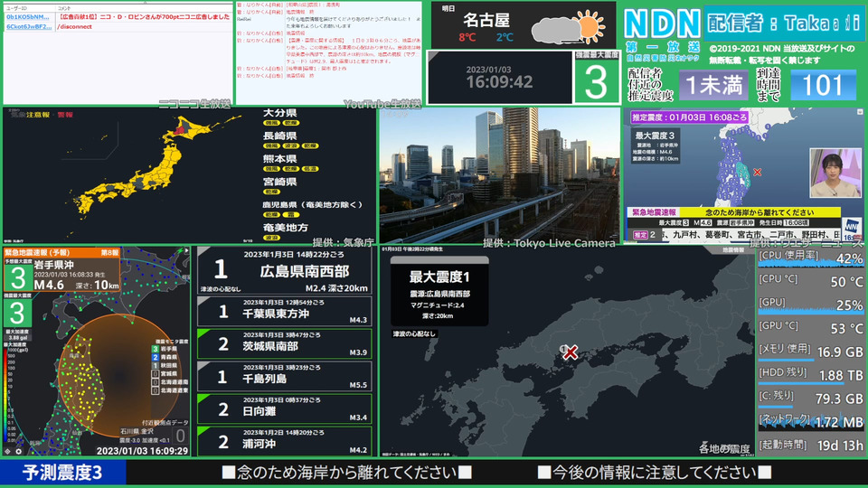Screen dimensions: 868x488
Task: Open the Tokyo Live Camera feed
Action: [499, 174]
